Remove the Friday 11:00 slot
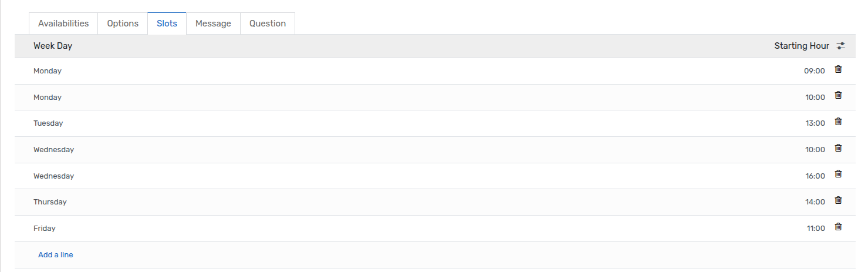This screenshot has height=272, width=868. tap(838, 227)
